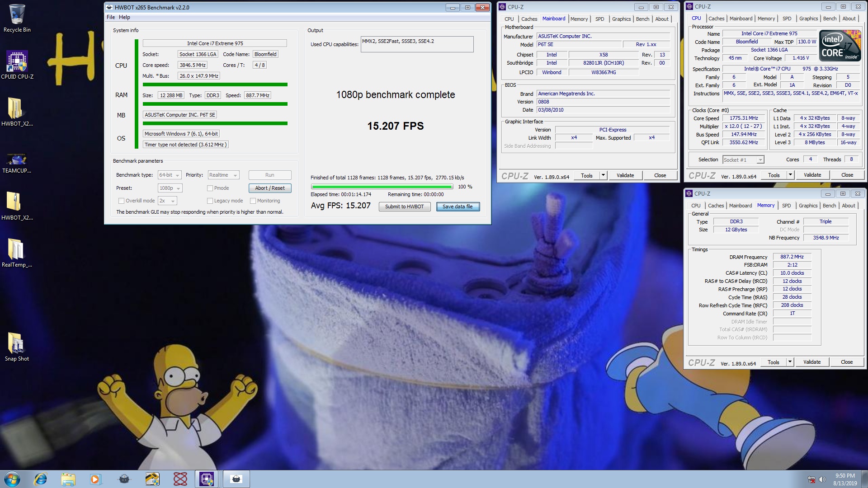Open Windows Explorer from the taskbar
The image size is (868, 488).
click(x=68, y=479)
